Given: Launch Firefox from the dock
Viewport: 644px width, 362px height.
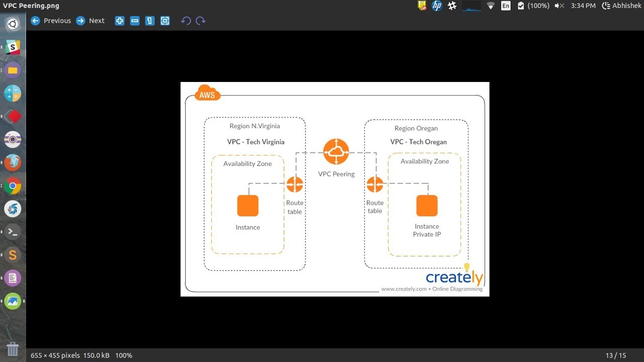Looking at the screenshot, I should pos(13,162).
